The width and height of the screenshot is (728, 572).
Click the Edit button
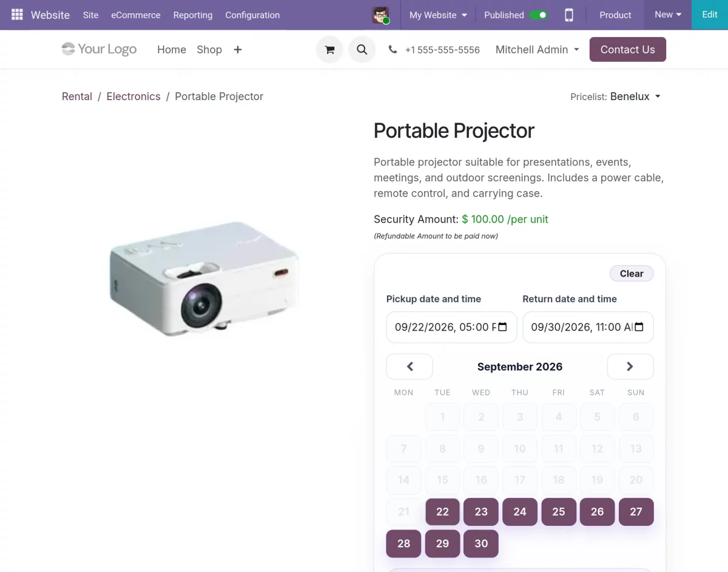click(710, 15)
